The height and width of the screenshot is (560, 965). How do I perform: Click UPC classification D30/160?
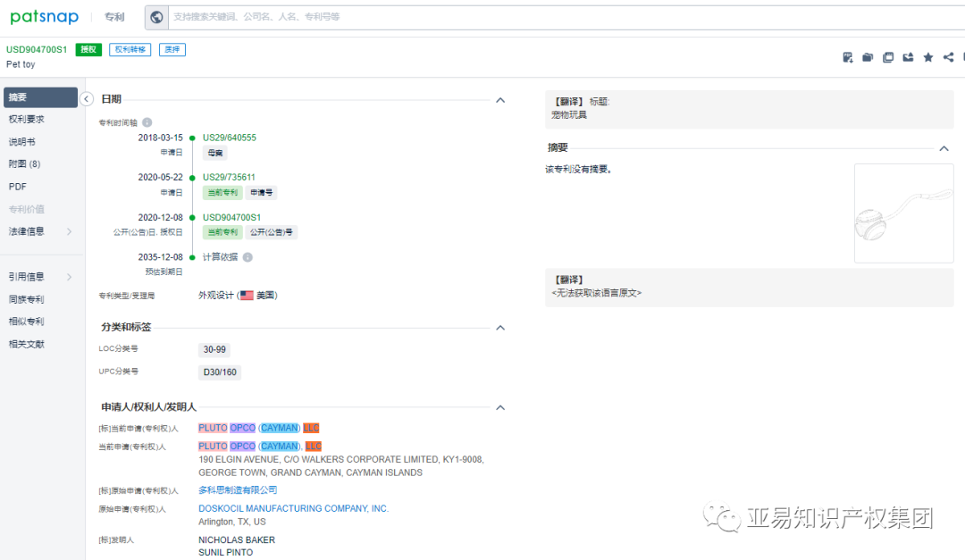tap(220, 372)
